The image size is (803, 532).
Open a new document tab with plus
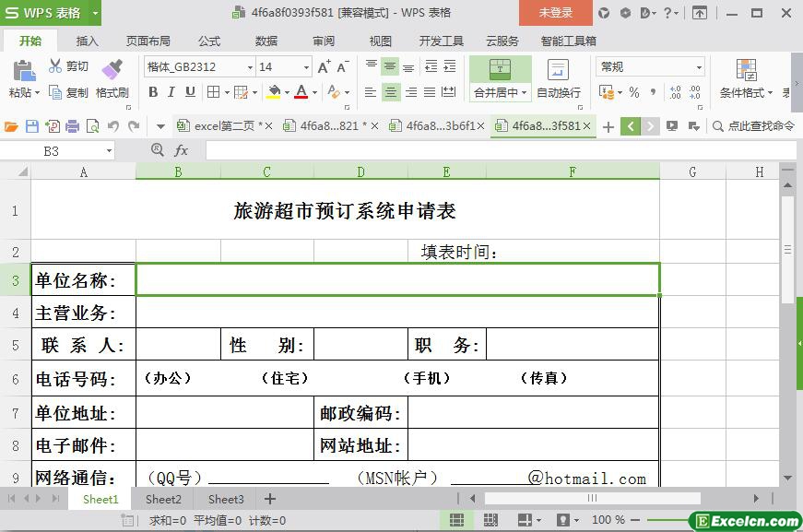[x=608, y=126]
